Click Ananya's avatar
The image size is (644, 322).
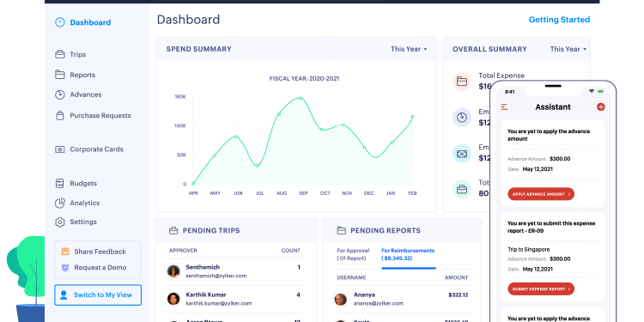pos(341,299)
